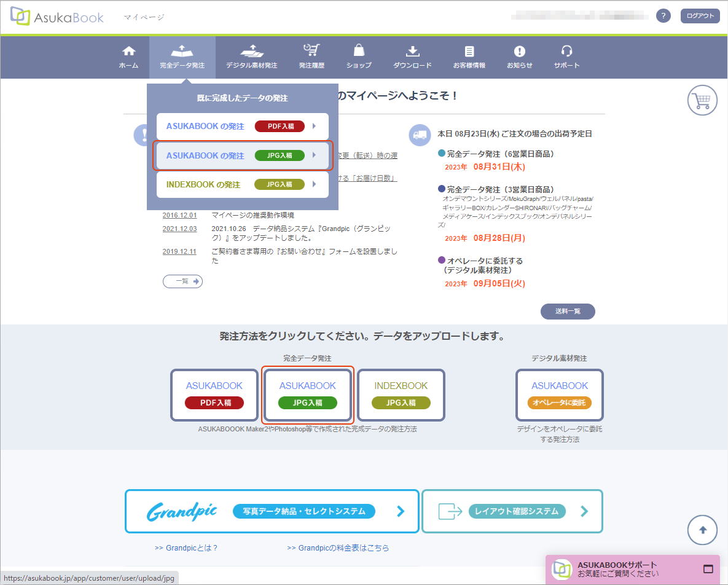Click the 一覧 news list button

182,281
